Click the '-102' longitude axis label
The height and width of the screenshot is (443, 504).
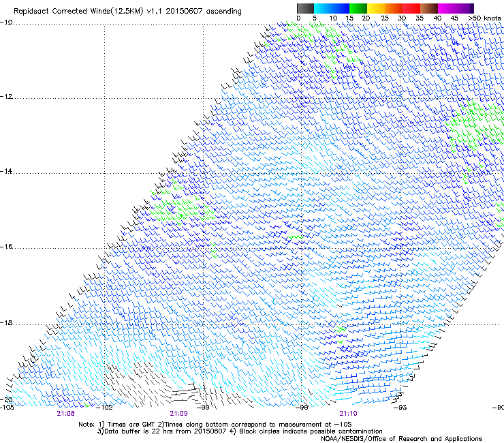[104, 407]
